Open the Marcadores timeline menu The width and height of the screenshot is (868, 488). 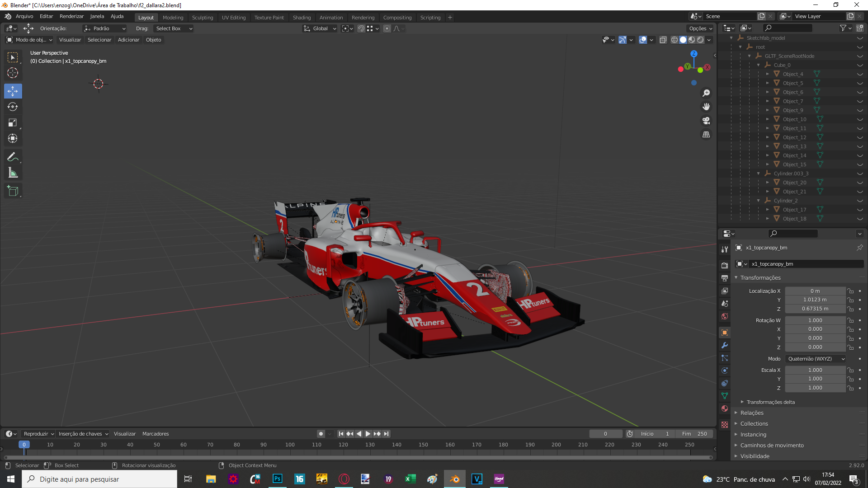point(156,434)
